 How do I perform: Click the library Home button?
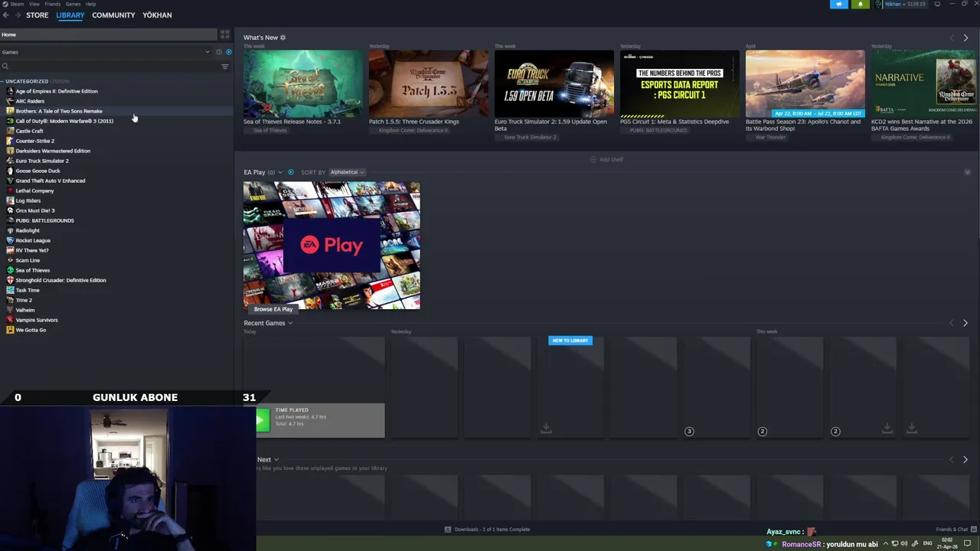coord(108,34)
